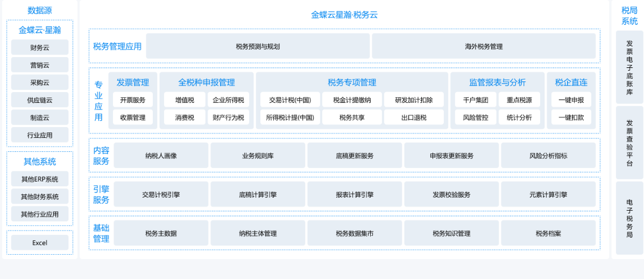Click the 税企直连 heading
Screen dimensions: 644x279
tap(571, 82)
